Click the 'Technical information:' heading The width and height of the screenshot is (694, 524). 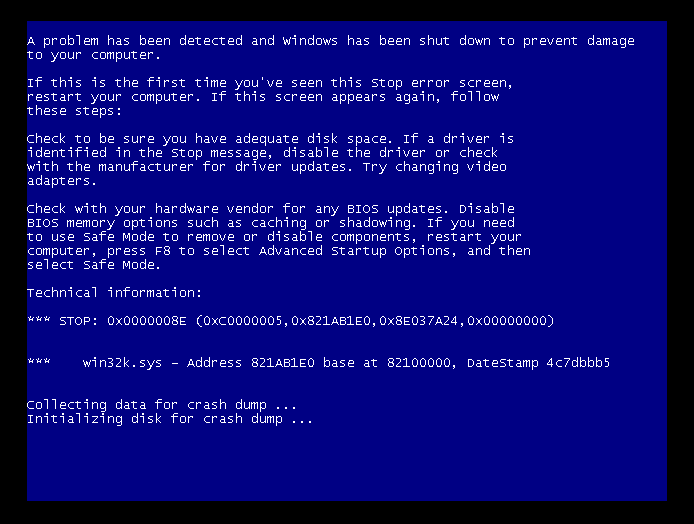coord(114,293)
